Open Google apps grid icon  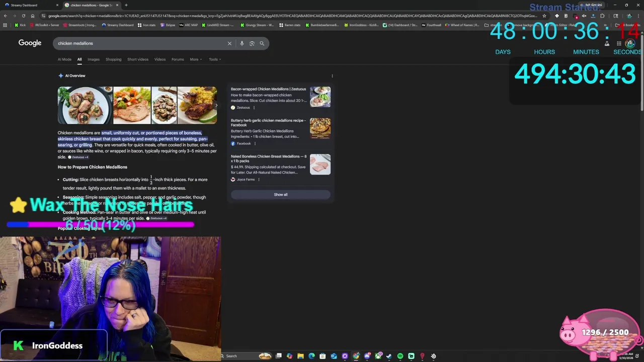coord(619,43)
